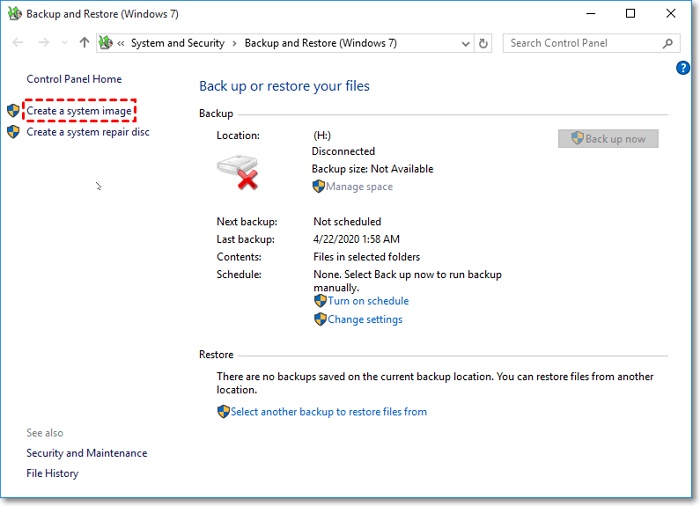Open Select another backup to restore files from

(329, 411)
